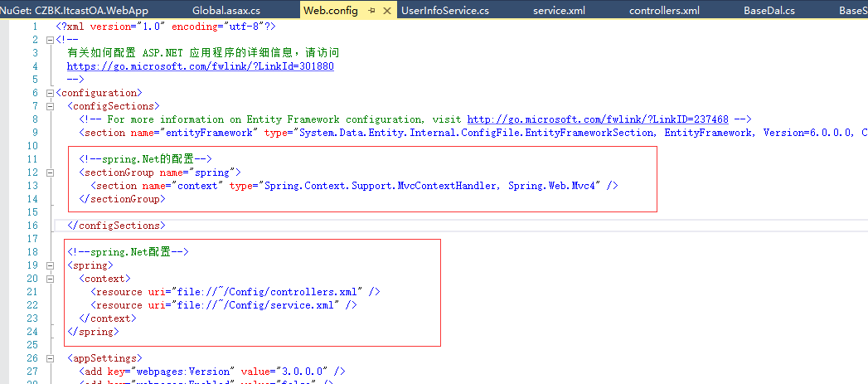This screenshot has width=868, height=384.
Task: Click the MvcContextHandler section line
Action: (354, 186)
